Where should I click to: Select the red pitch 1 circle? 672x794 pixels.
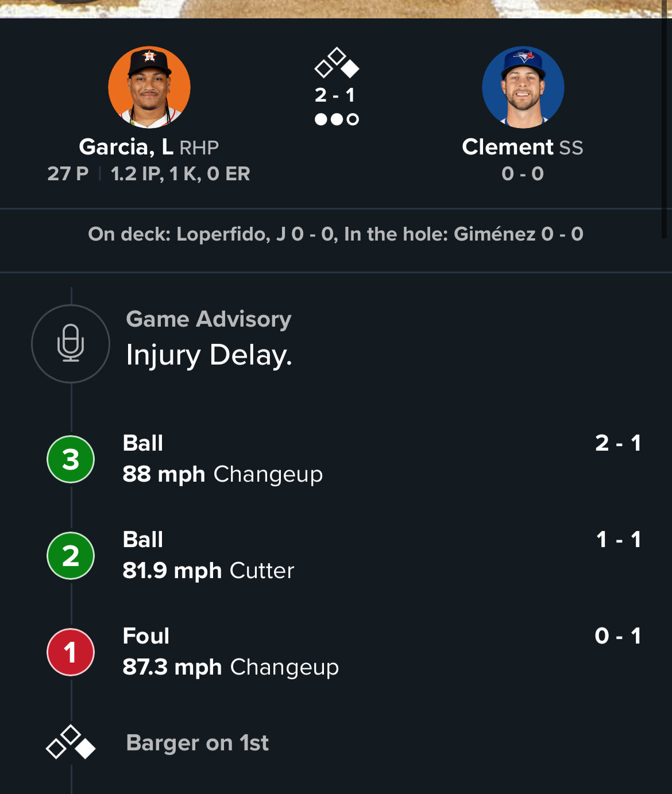pyautogui.click(x=71, y=652)
